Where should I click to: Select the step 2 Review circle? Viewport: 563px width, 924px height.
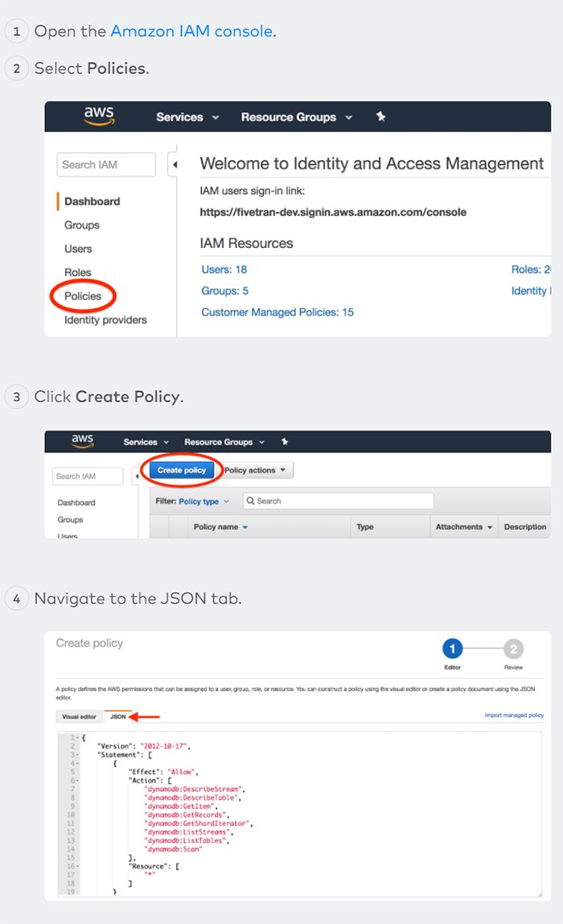click(x=513, y=650)
